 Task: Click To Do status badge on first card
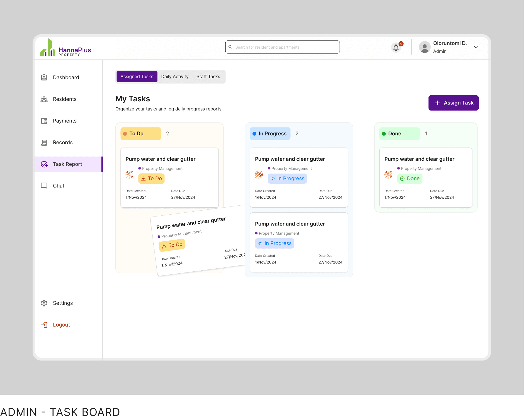[151, 179]
